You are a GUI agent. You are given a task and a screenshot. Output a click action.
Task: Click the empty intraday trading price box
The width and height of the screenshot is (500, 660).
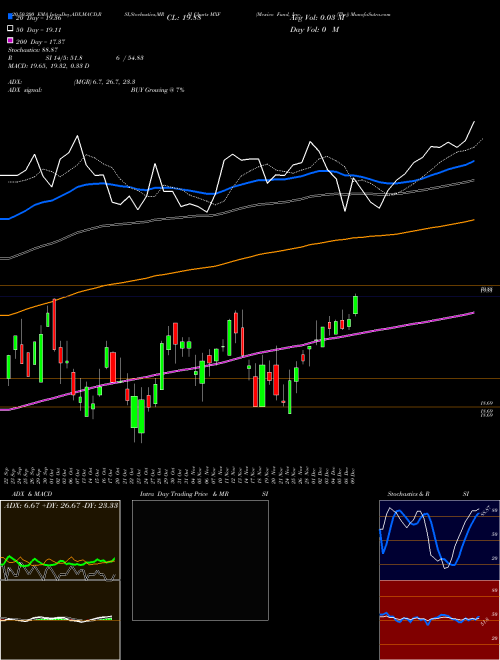[200, 560]
